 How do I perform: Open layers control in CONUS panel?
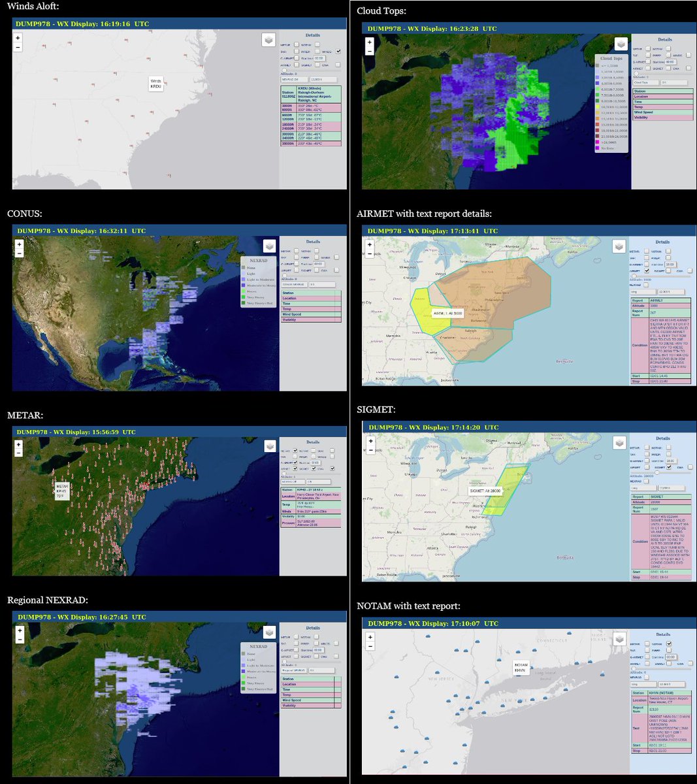268,246
